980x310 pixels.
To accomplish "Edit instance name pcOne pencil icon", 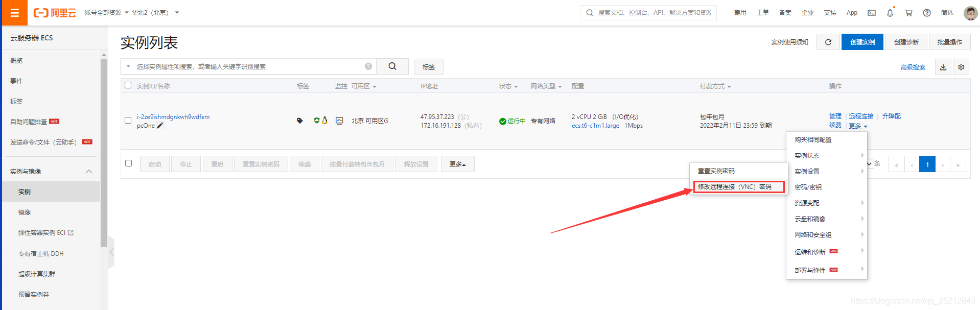I will coord(160,126).
